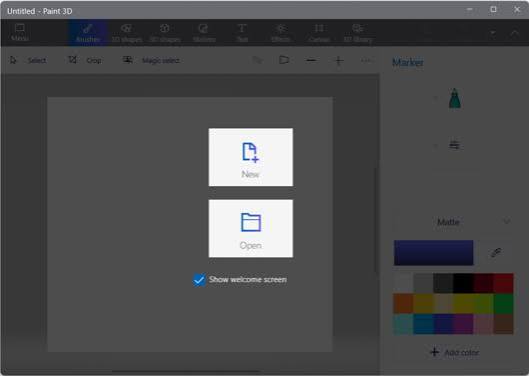Choose the Select tool
Screen dimensions: 529x376
click(x=28, y=60)
